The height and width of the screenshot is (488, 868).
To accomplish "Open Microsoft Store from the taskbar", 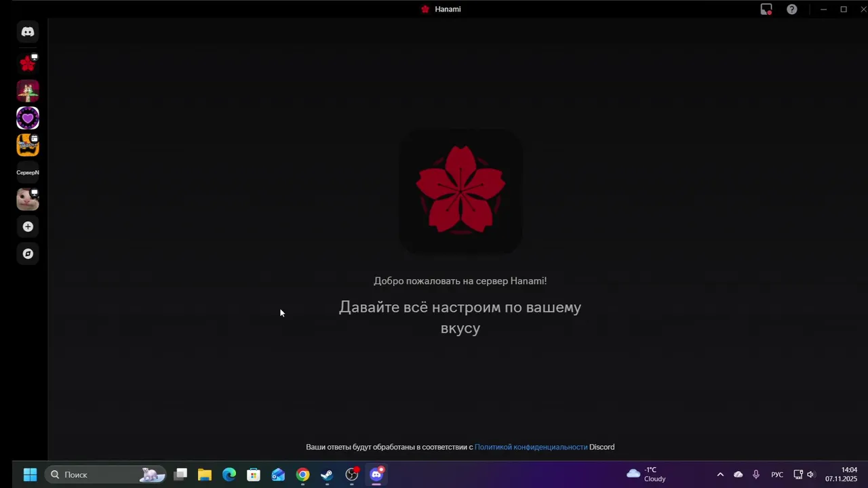I will [254, 474].
